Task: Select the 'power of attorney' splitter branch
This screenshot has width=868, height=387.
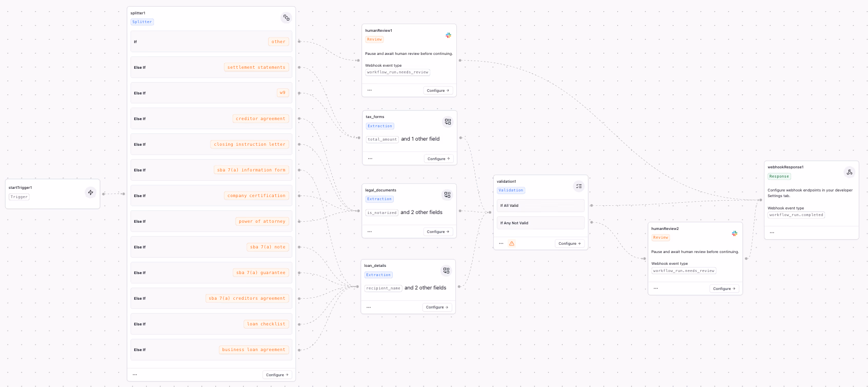Action: [211, 221]
